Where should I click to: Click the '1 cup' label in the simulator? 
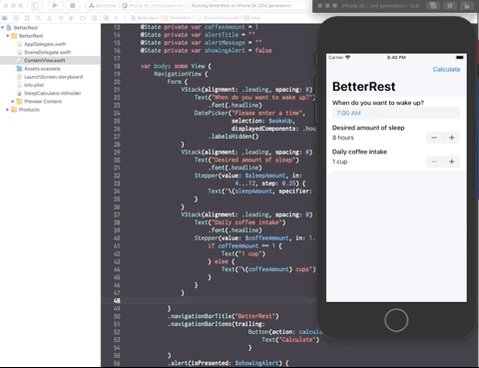click(x=340, y=162)
